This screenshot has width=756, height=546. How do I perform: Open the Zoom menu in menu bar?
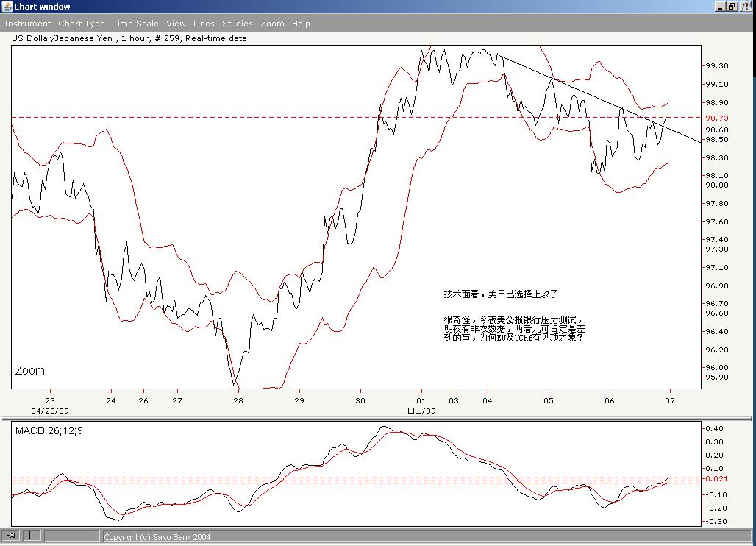coord(272,24)
